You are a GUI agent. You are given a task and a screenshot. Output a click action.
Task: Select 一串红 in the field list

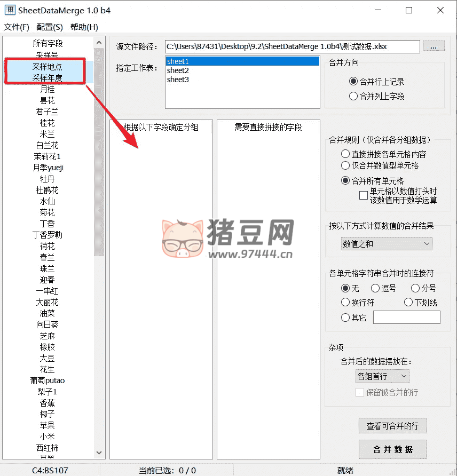pyautogui.click(x=48, y=291)
